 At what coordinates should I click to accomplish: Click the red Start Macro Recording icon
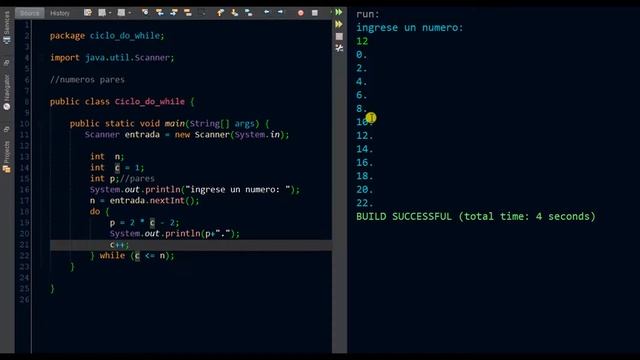(301, 13)
